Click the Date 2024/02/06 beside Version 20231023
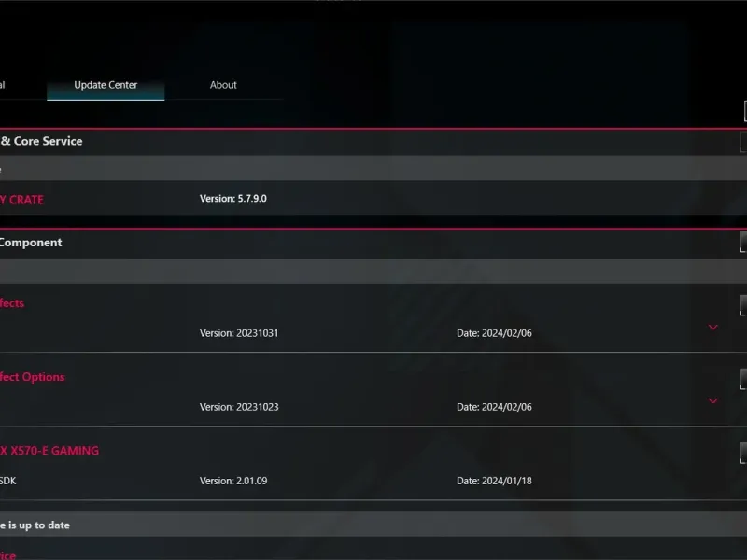The image size is (747, 560). [494, 407]
